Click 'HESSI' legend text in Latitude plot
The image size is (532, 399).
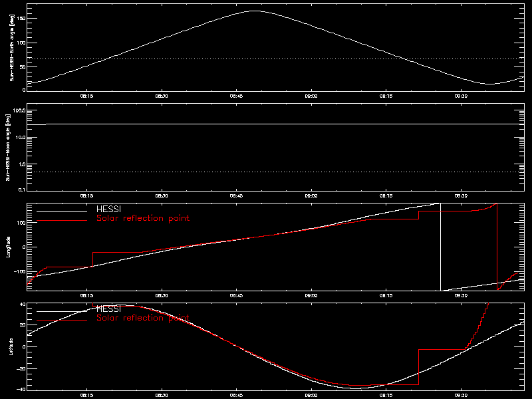coord(108,309)
